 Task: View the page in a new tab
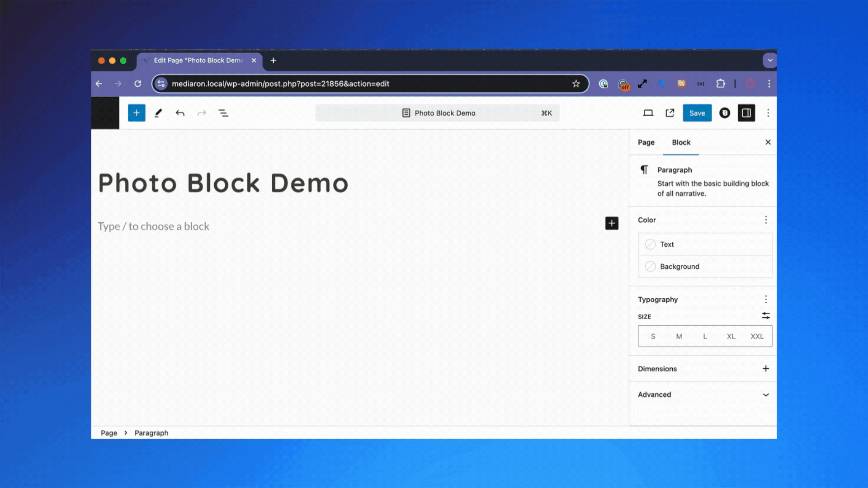coord(670,113)
